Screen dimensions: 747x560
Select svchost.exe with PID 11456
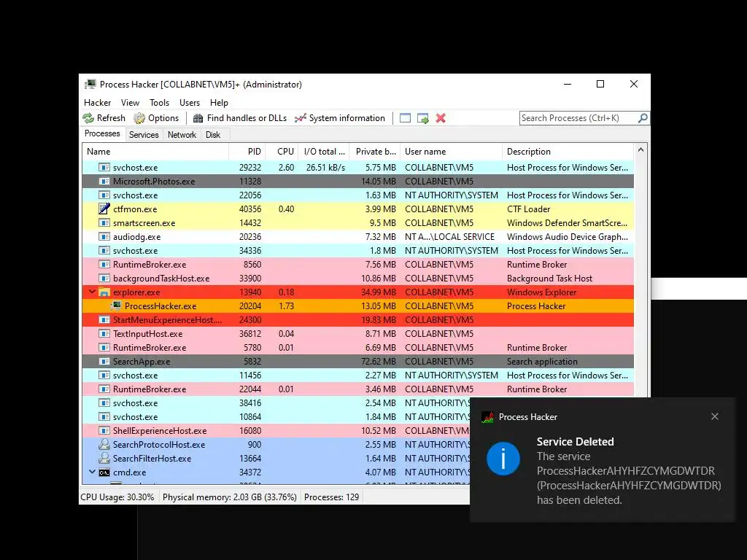(x=357, y=376)
